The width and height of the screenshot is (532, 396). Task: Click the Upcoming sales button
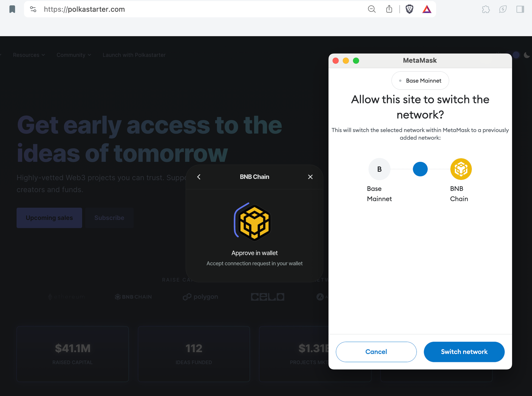click(x=49, y=218)
